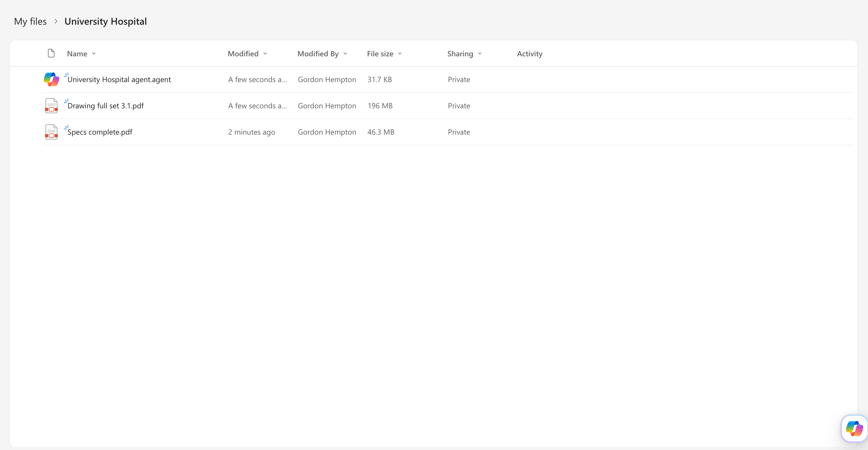Screen dimensions: 868x450
Task: Click the PDF icon beside Specs complete.pdf
Action: point(51,132)
